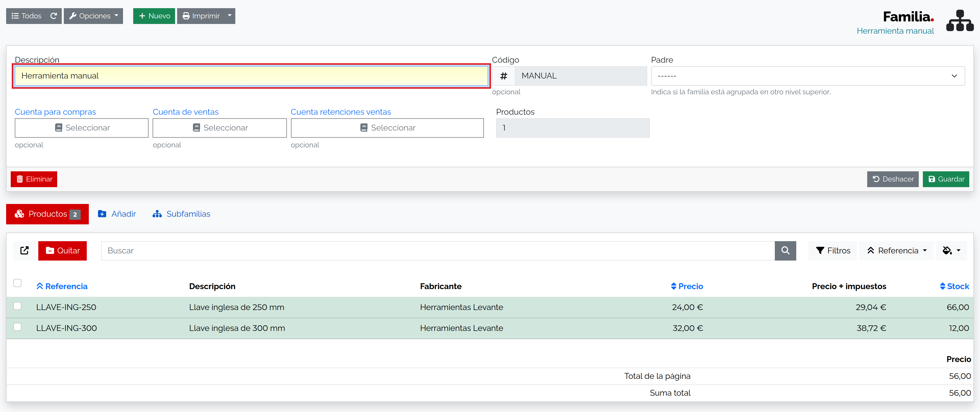Check the LLAVE-ING-300 row checkbox

(17, 327)
